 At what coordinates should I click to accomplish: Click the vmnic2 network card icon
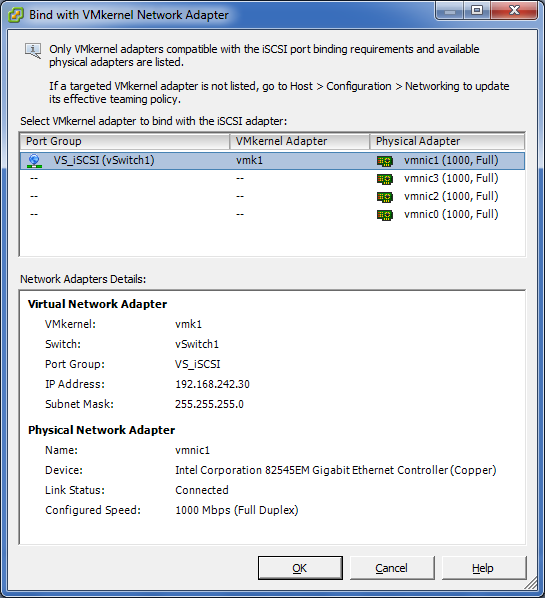point(384,197)
